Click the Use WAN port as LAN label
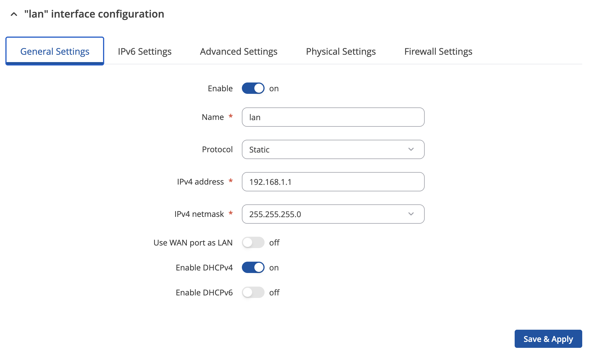Image resolution: width=595 pixels, height=364 pixels. click(193, 243)
